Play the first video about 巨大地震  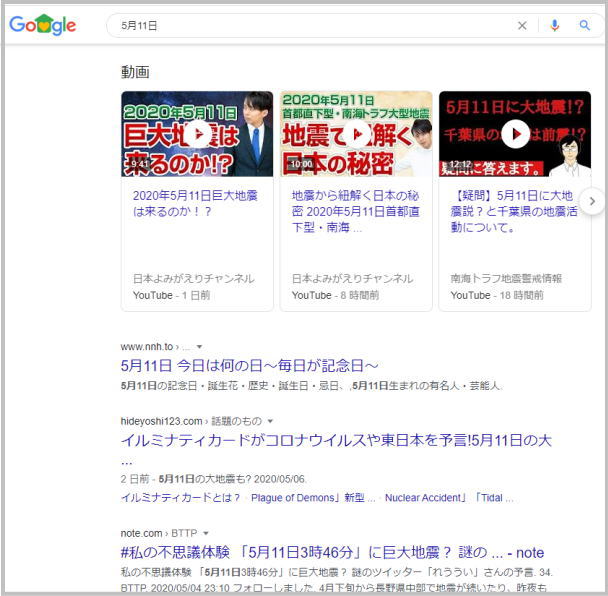pos(197,134)
